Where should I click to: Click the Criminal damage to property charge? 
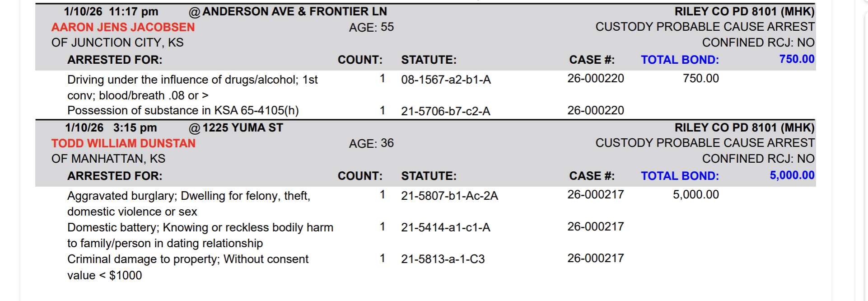pyautogui.click(x=188, y=259)
